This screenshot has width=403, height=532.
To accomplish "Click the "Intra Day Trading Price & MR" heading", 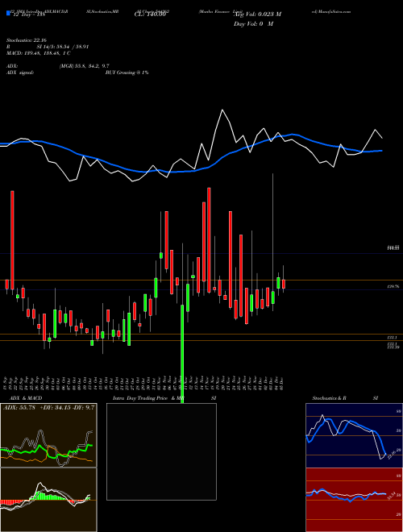I will tap(148, 398).
